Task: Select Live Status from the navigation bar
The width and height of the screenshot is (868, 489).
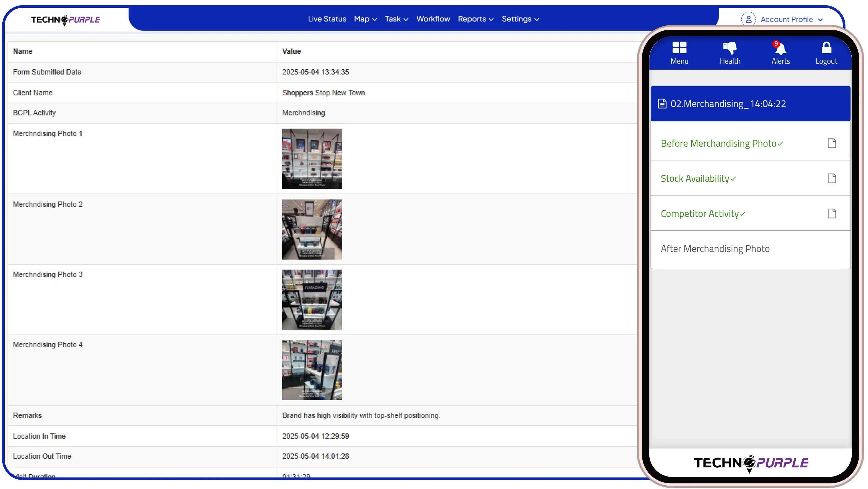Action: 326,19
